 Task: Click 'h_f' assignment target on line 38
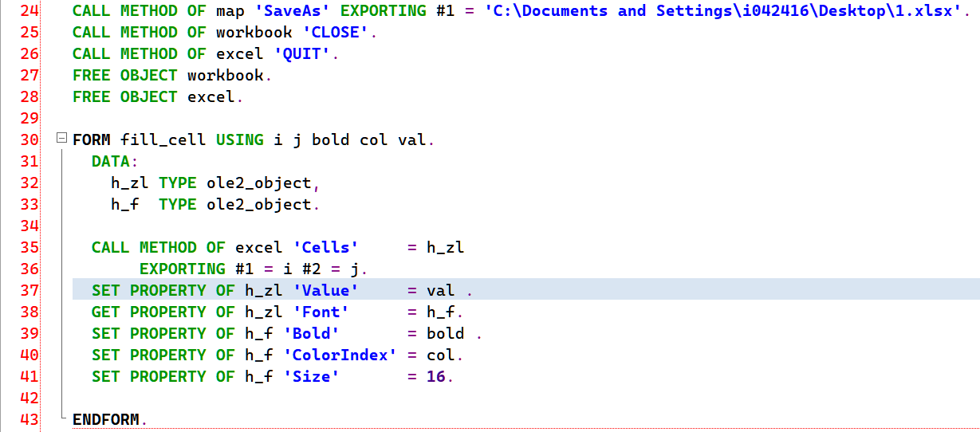[x=441, y=312]
